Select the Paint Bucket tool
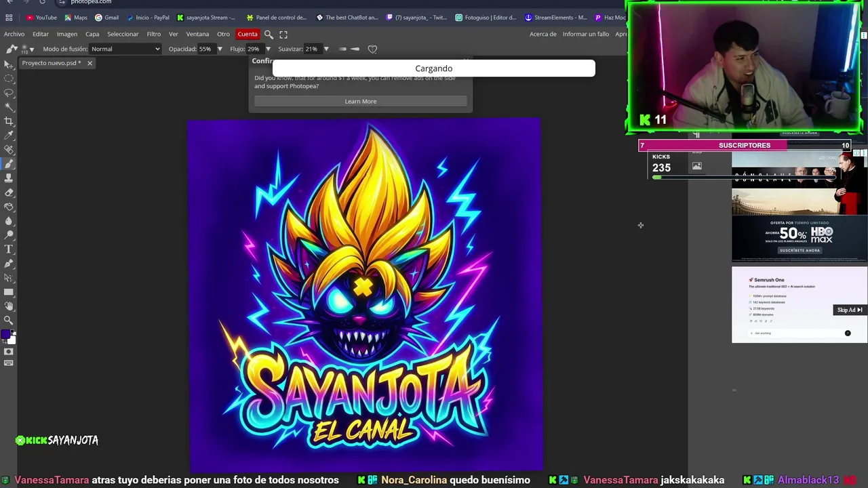868x488 pixels. tap(9, 206)
